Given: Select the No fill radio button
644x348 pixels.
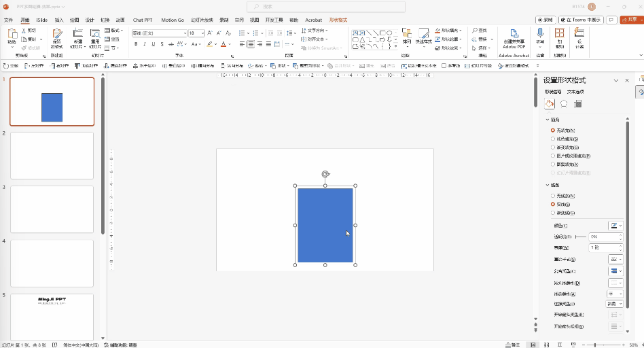Looking at the screenshot, I should [x=553, y=130].
